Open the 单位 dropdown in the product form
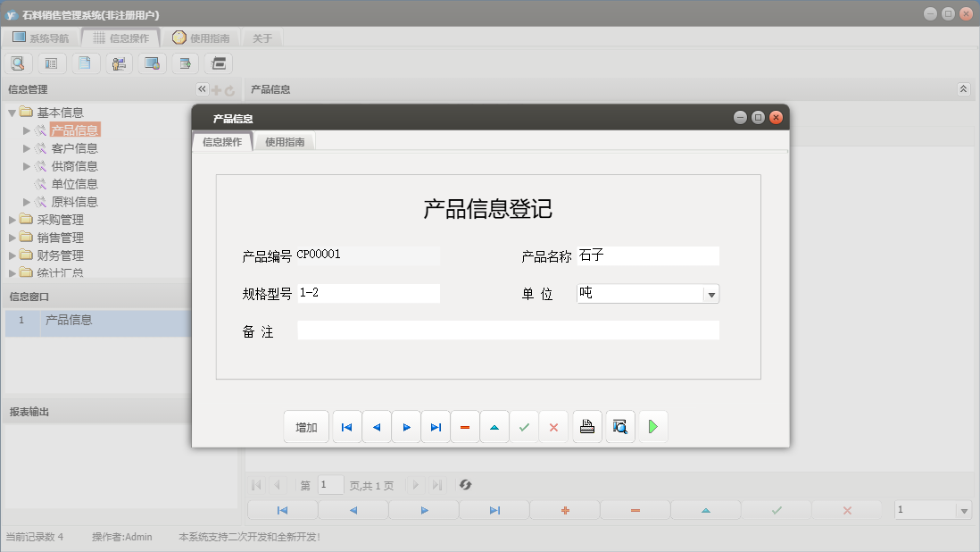Image resolution: width=980 pixels, height=552 pixels. click(x=711, y=293)
